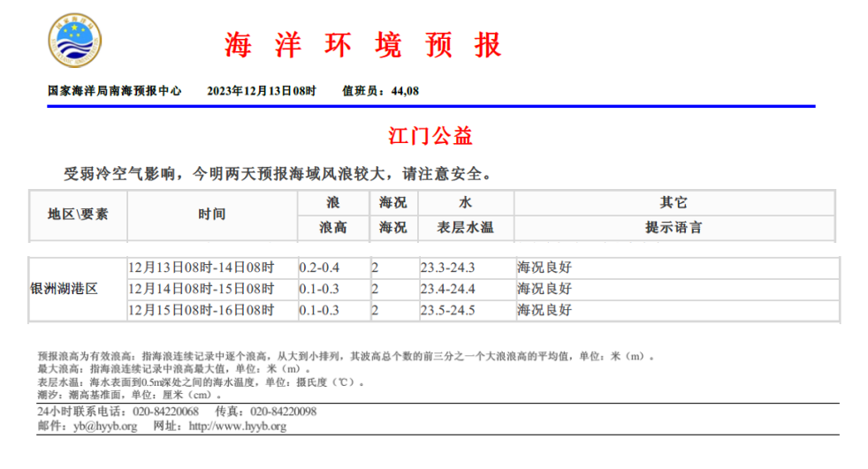Click the 提示语言 sub-header cell
Image resolution: width=868 pixels, height=469 pixels.
pyautogui.click(x=674, y=227)
